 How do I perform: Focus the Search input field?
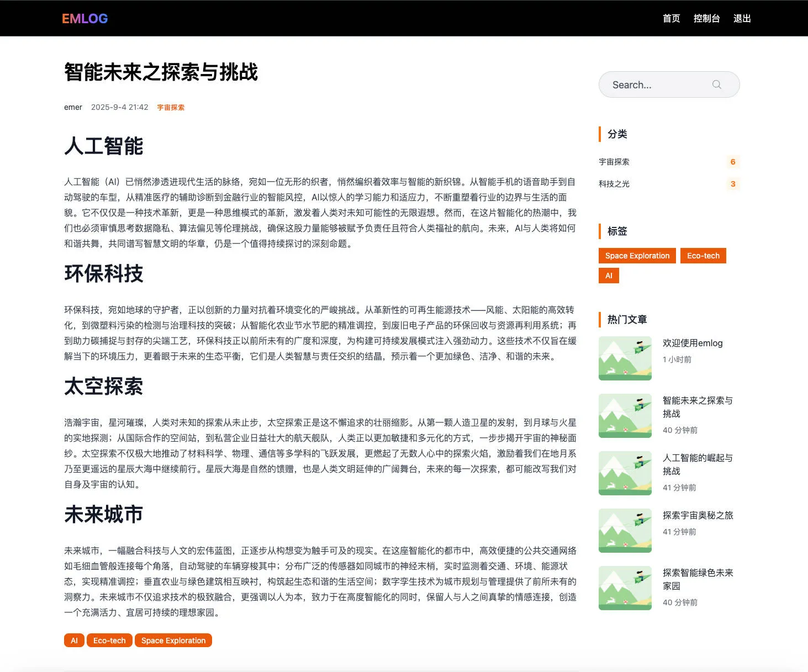coord(669,84)
